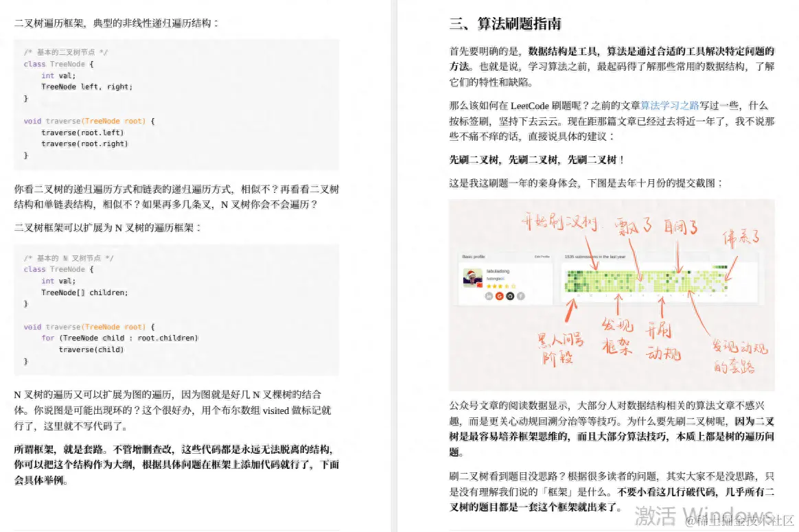Open the 算法学习之路 article link

(669, 106)
